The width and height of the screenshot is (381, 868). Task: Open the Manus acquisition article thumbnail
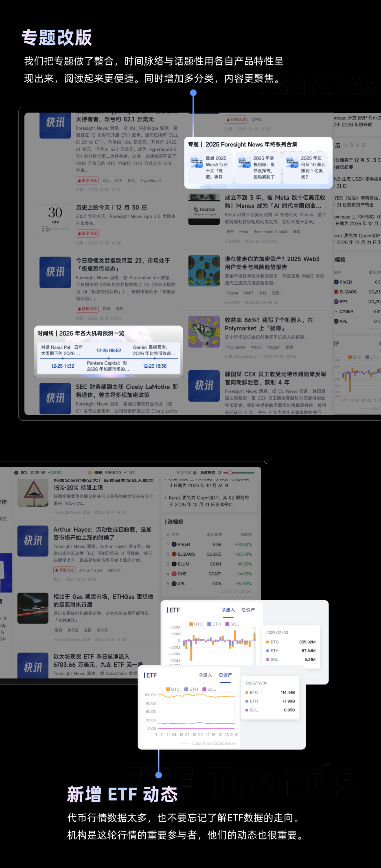204,209
